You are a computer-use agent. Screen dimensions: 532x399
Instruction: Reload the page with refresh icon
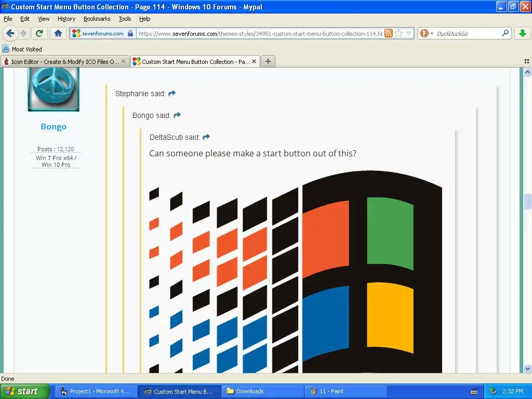(x=39, y=33)
